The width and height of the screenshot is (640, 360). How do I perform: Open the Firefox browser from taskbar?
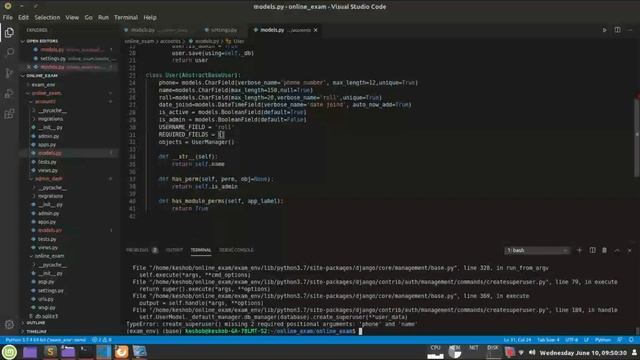[121, 351]
